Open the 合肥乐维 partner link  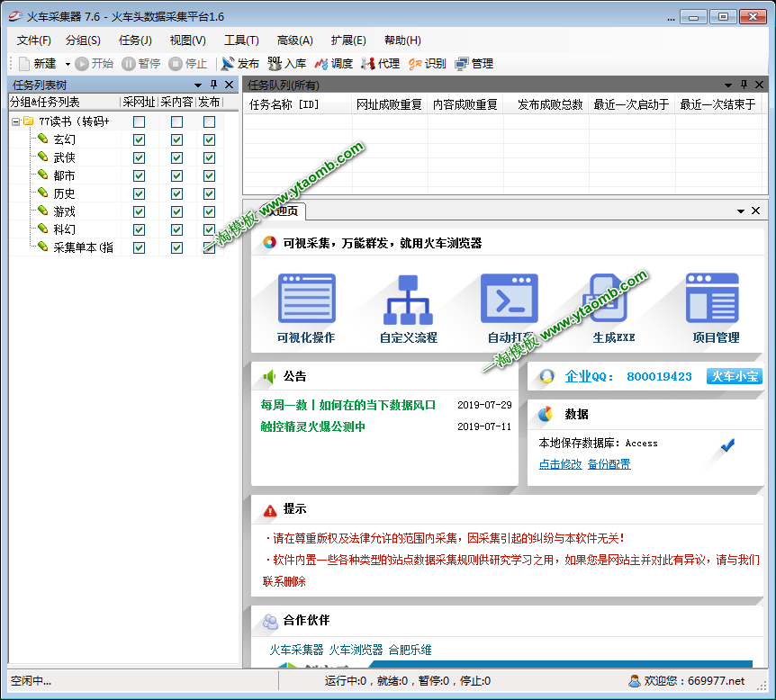coord(410,650)
